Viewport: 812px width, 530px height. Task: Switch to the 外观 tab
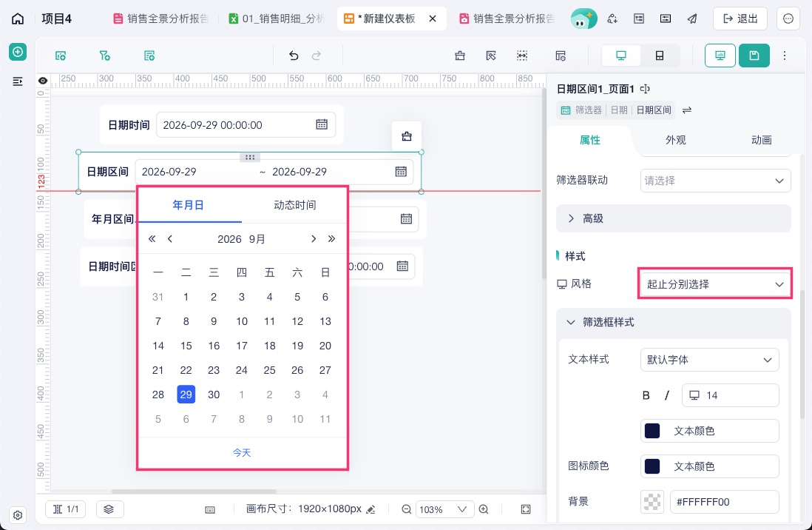coord(676,140)
